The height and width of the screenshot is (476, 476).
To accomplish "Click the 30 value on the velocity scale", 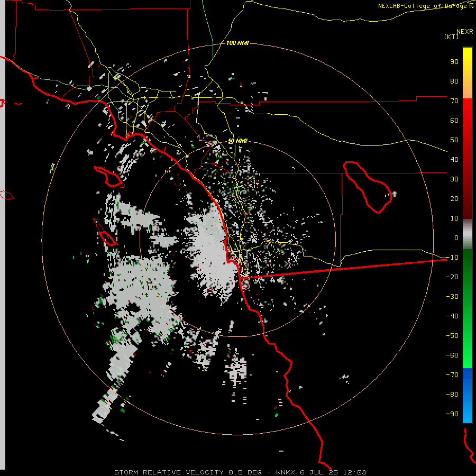I will [454, 179].
